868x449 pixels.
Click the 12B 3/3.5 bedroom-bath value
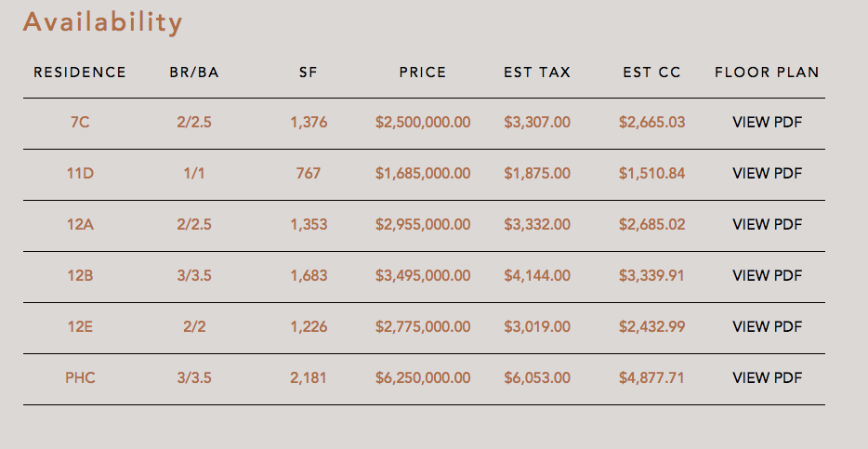[194, 275]
